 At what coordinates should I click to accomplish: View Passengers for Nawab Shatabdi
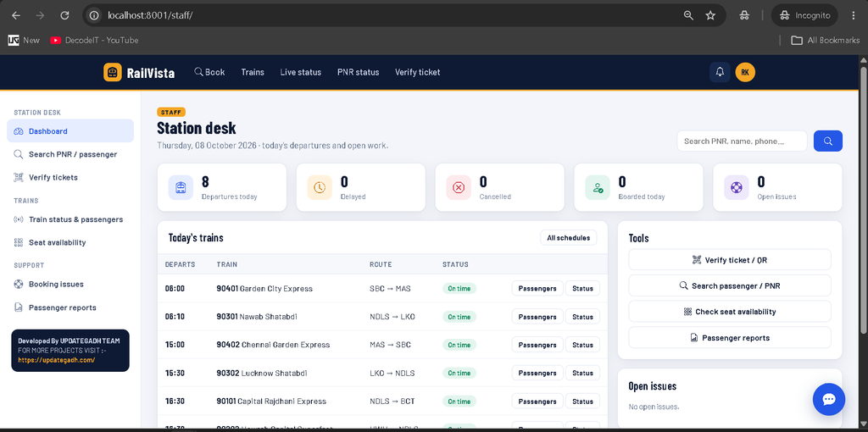coord(537,317)
